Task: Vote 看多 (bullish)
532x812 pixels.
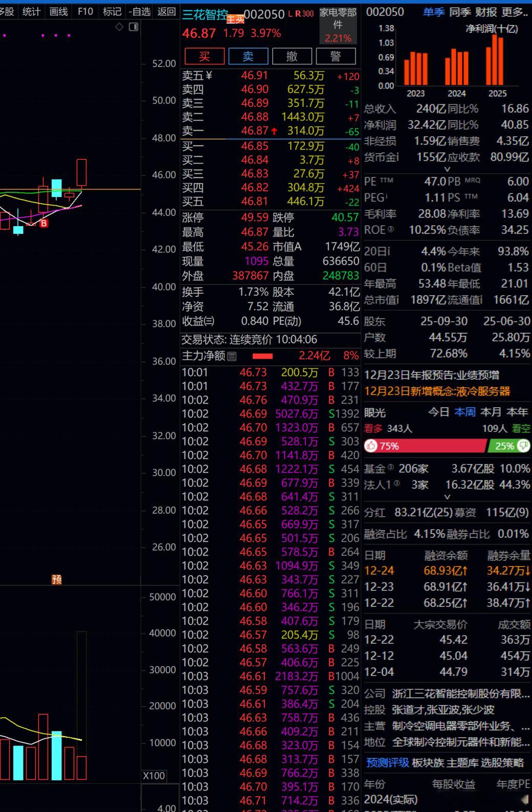Action: pos(373,429)
